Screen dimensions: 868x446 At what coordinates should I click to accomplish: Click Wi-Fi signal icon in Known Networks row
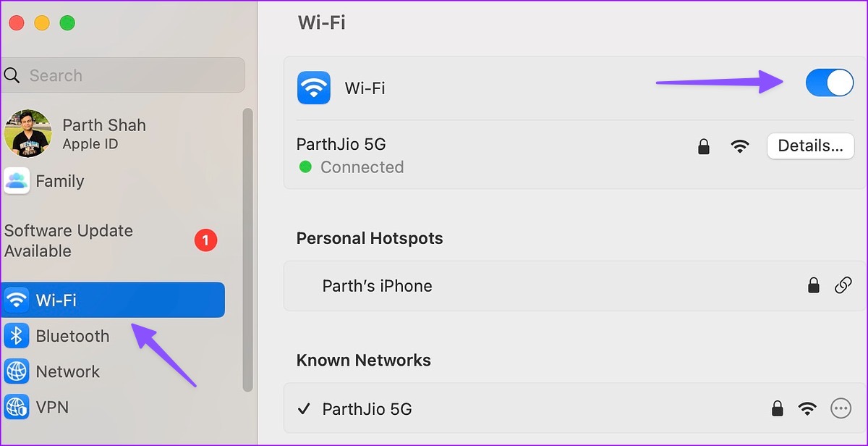coord(807,409)
